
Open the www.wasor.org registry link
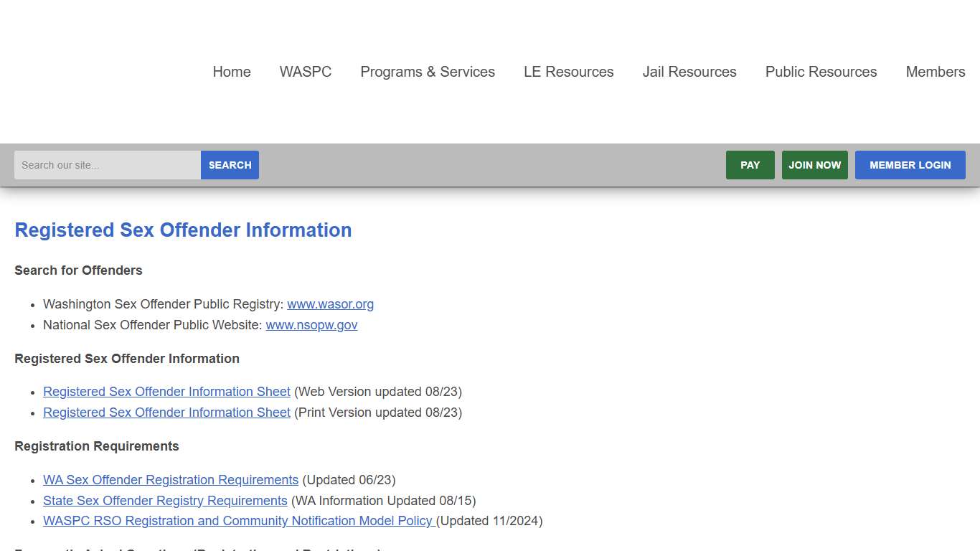point(330,304)
